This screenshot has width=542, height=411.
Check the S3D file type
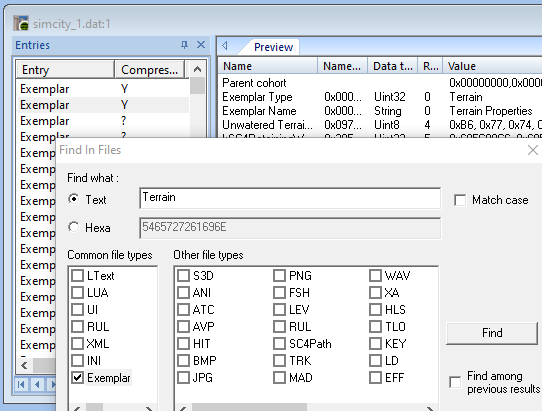click(x=183, y=275)
